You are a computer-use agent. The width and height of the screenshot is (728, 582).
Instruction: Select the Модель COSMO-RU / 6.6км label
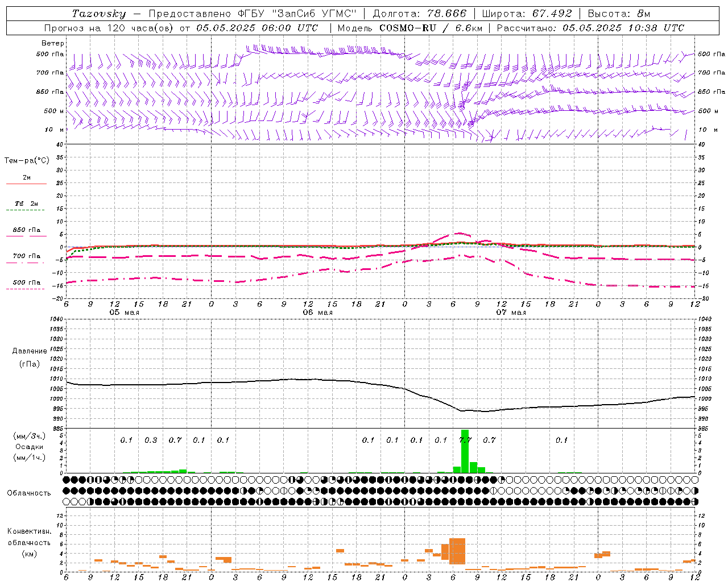[x=410, y=28]
